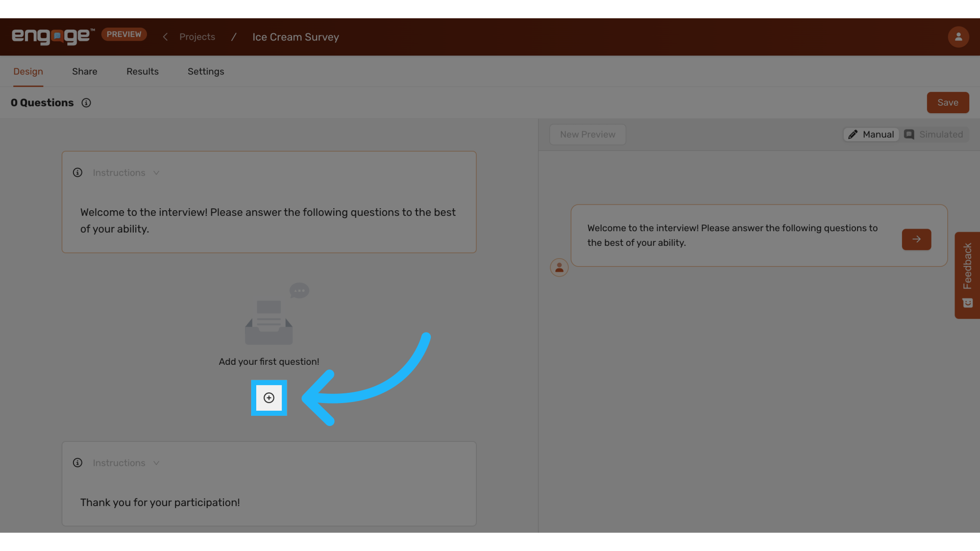Click the PREVIEW badge
980x551 pixels.
[124, 34]
